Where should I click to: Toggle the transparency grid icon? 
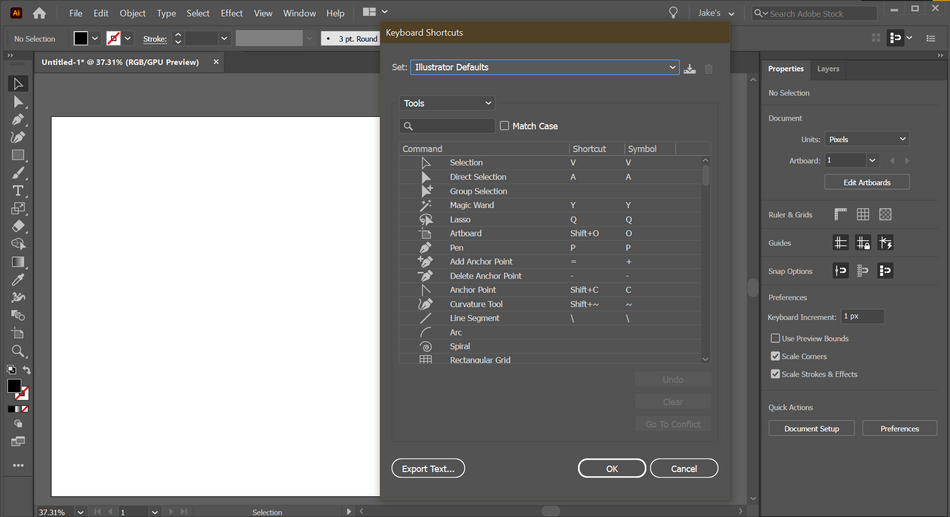click(885, 214)
